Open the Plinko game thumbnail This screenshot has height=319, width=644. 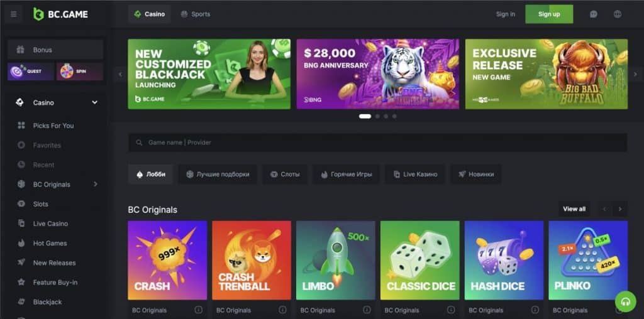pyautogui.click(x=588, y=261)
